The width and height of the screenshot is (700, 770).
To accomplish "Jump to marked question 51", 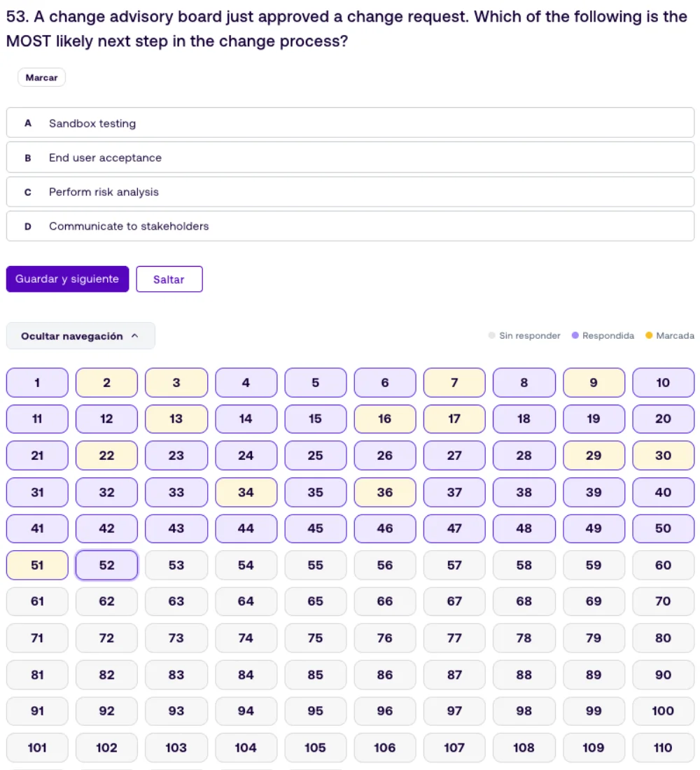I will click(37, 565).
